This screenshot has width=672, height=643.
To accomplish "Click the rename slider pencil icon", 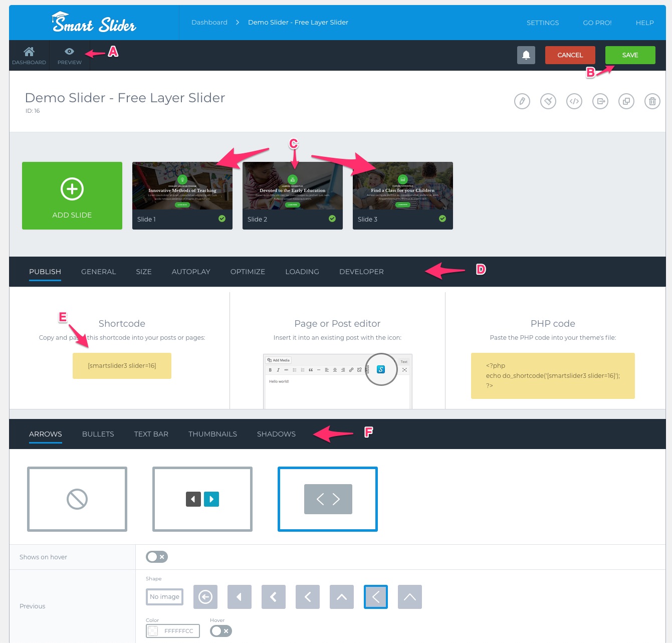I will tap(522, 101).
